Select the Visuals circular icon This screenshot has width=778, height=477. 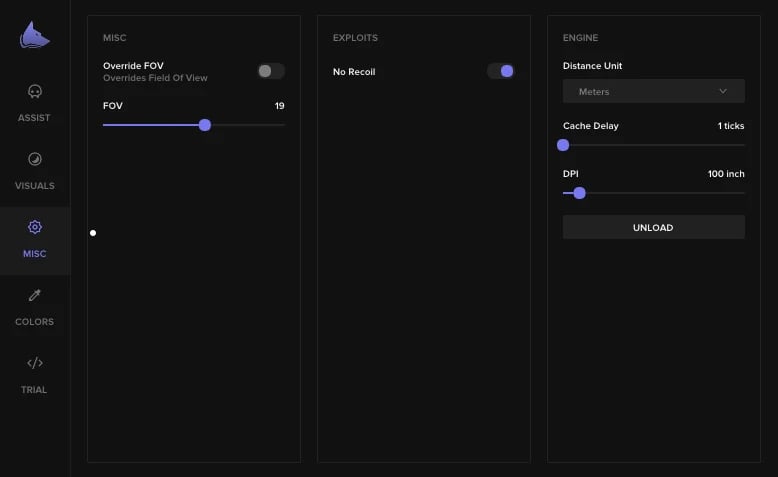(35, 159)
